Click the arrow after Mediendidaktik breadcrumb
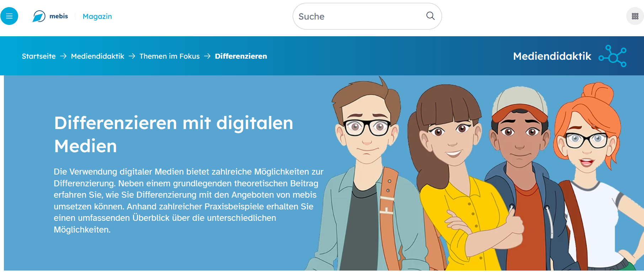 coord(132,56)
